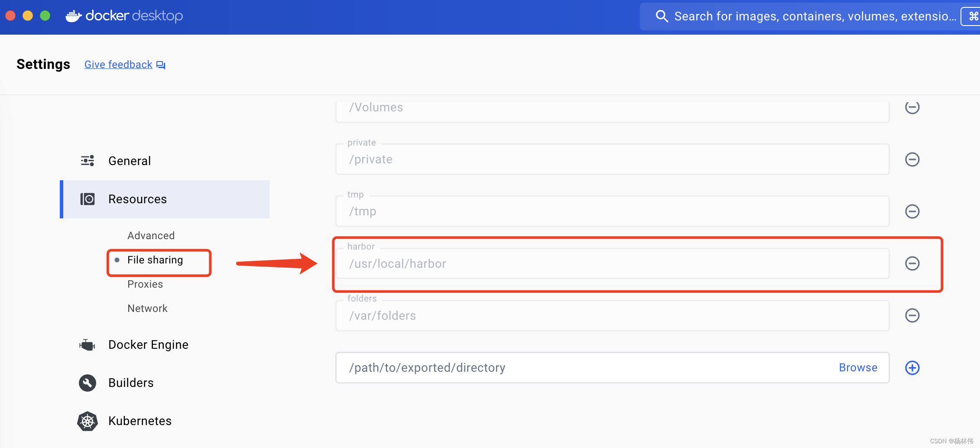Remove the /Volumes shared directory

(912, 107)
